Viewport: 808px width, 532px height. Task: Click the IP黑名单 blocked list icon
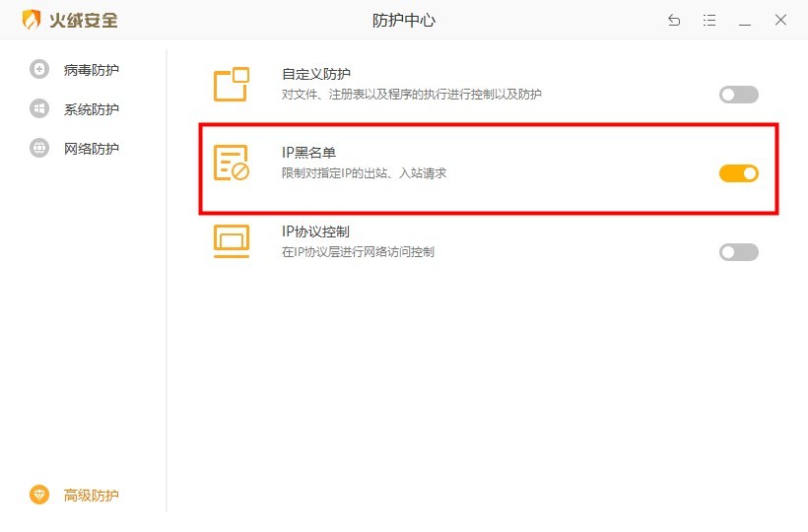tap(232, 163)
